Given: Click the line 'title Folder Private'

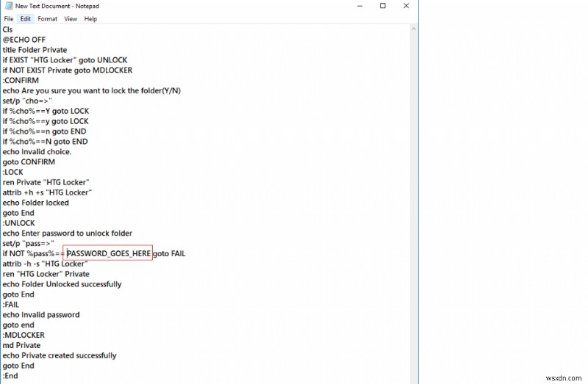Looking at the screenshot, I should click(x=35, y=50).
